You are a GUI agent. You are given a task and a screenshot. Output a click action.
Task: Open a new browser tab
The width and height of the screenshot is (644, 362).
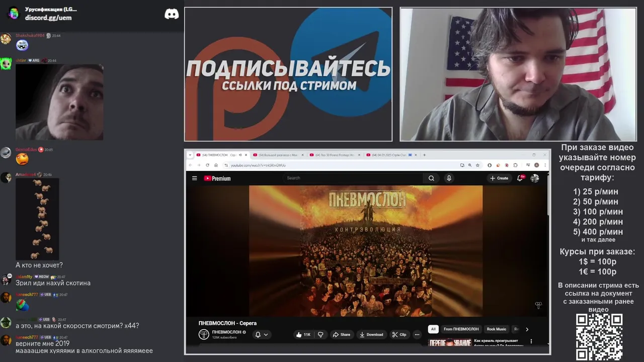(424, 155)
